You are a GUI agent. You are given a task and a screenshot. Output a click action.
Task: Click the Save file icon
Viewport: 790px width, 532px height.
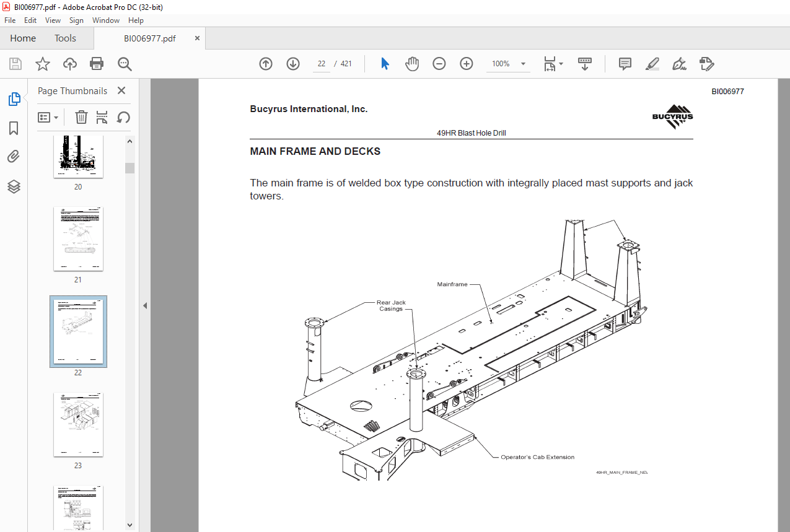pyautogui.click(x=15, y=64)
